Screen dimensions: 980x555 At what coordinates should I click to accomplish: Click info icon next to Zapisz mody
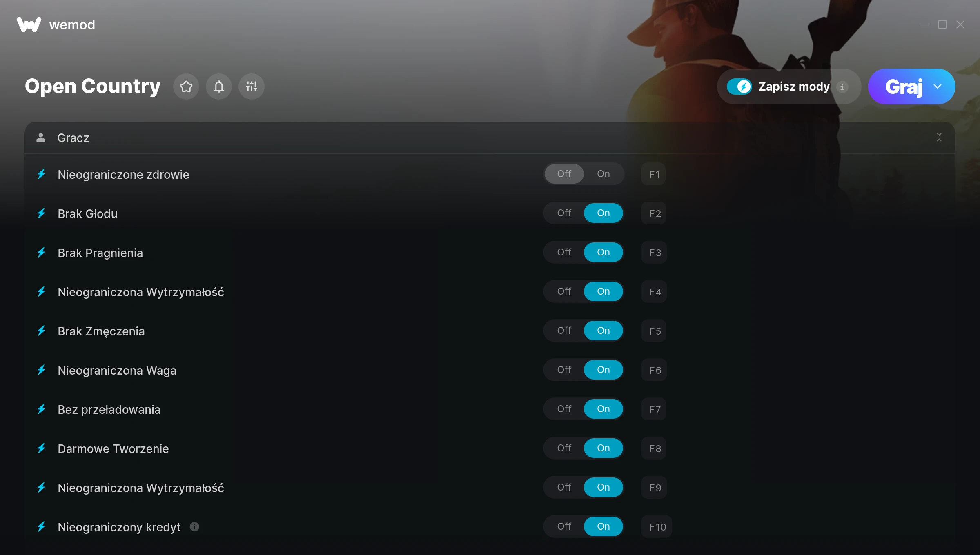842,87
